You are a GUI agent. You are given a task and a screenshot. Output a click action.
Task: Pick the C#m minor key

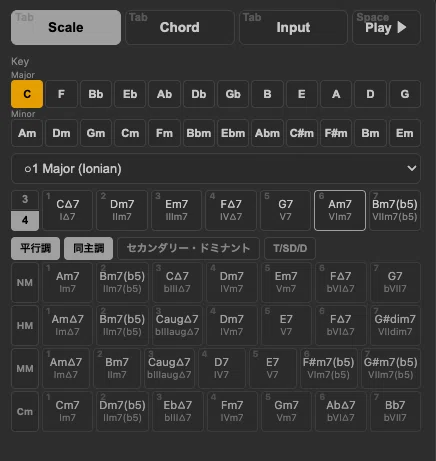[302, 133]
